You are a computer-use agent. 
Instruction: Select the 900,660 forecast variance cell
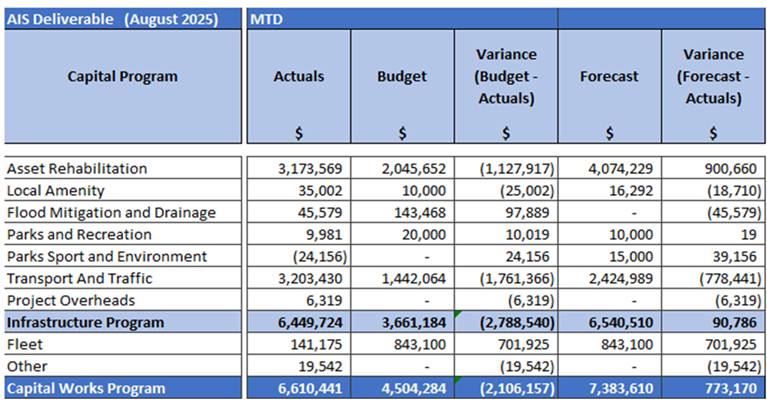[714, 168]
